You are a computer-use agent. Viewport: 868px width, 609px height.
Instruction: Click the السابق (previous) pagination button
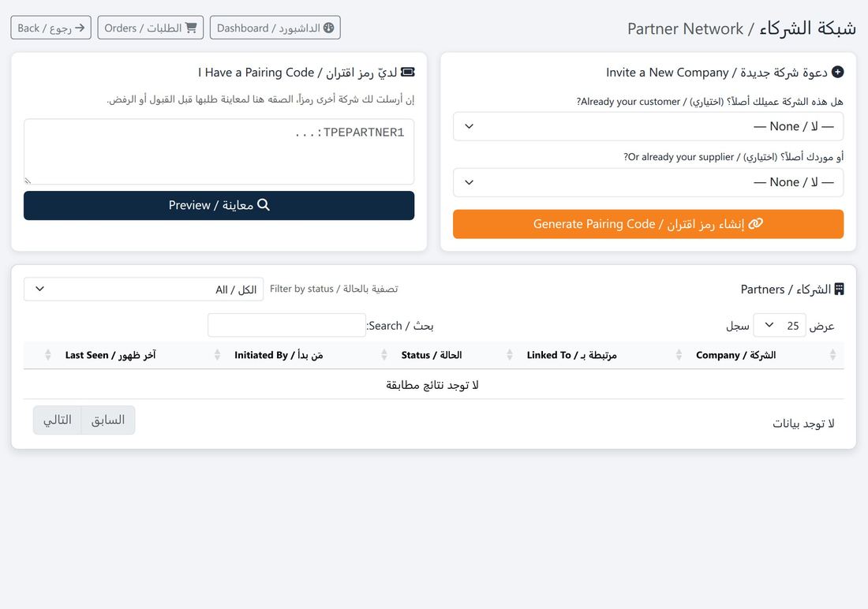tap(108, 420)
